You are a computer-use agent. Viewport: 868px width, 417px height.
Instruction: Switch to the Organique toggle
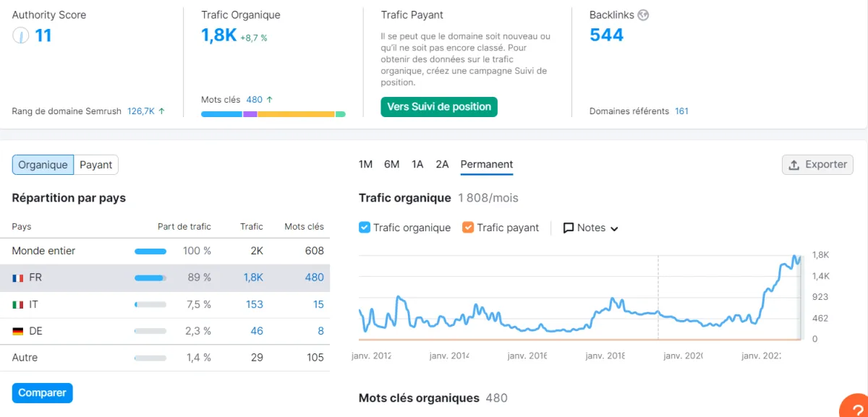click(43, 165)
